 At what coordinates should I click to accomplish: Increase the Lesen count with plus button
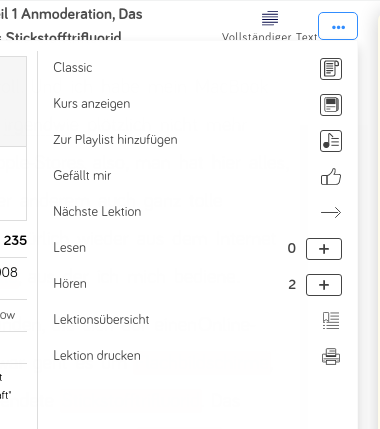pyautogui.click(x=324, y=249)
